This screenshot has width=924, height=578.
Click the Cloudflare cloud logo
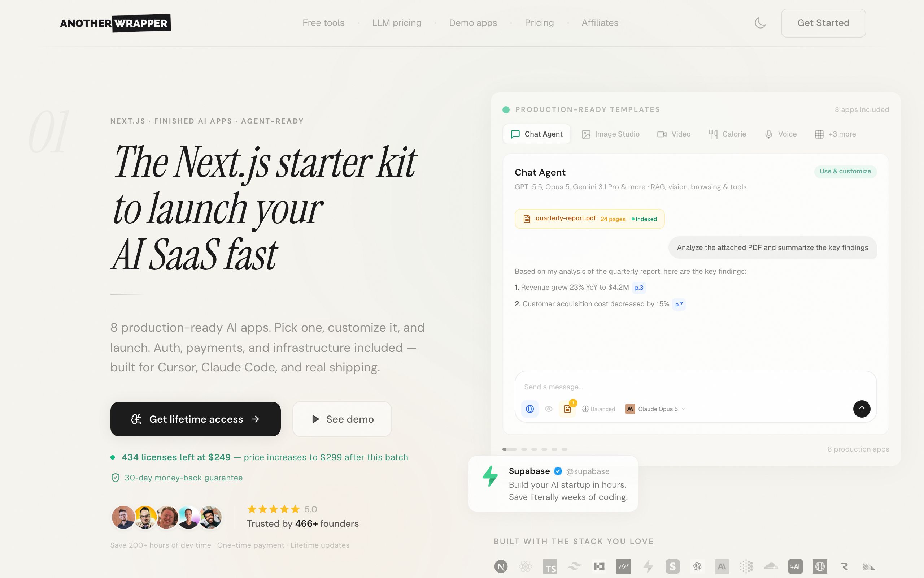click(771, 566)
